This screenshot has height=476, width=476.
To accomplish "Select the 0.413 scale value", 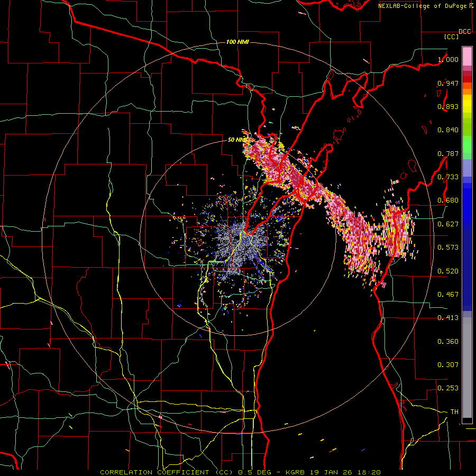I will click(x=448, y=318).
